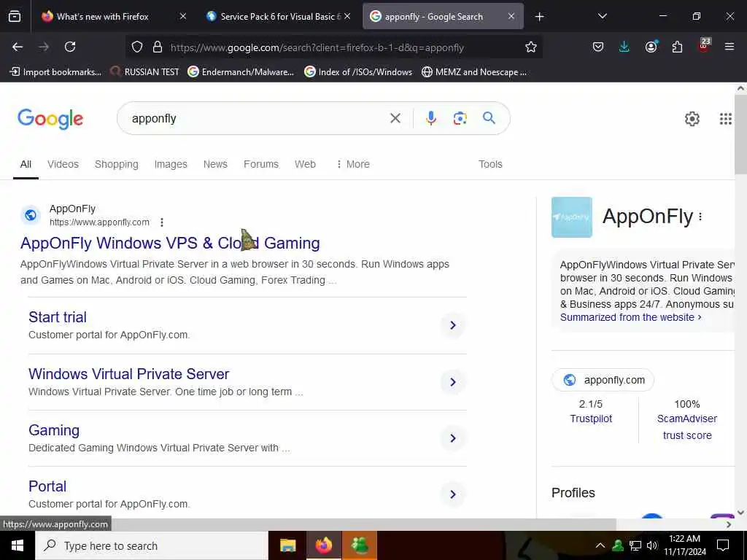This screenshot has width=747, height=560.
Task: Search by image with Google Lens
Action: [460, 118]
